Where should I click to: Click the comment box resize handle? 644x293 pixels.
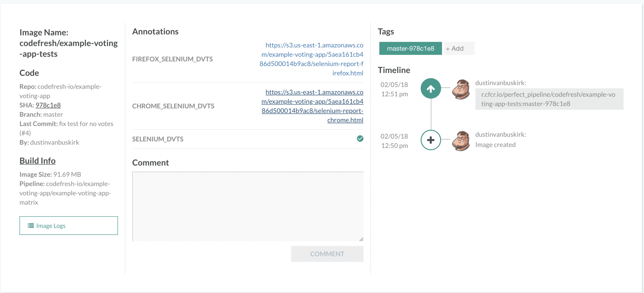(x=361, y=239)
